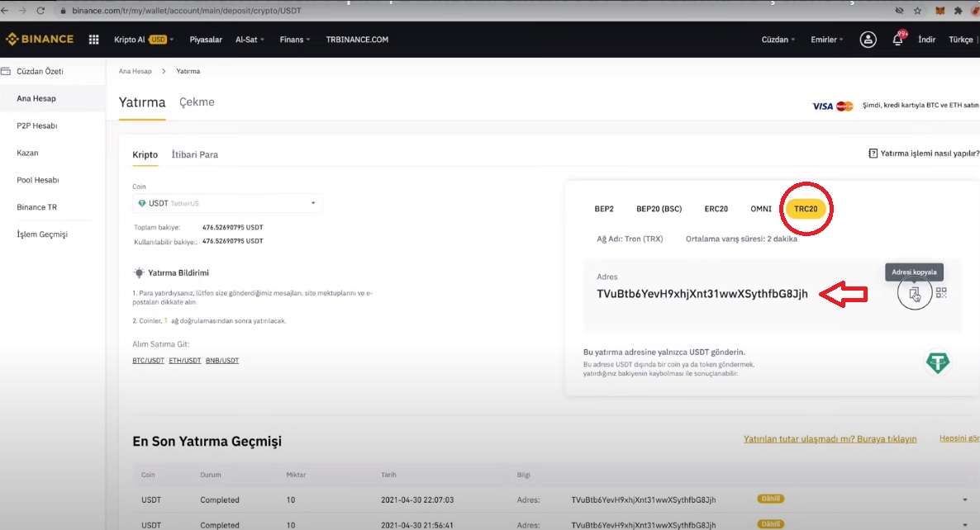980x530 pixels.
Task: Open the Türkçe language menu
Action: (961, 40)
